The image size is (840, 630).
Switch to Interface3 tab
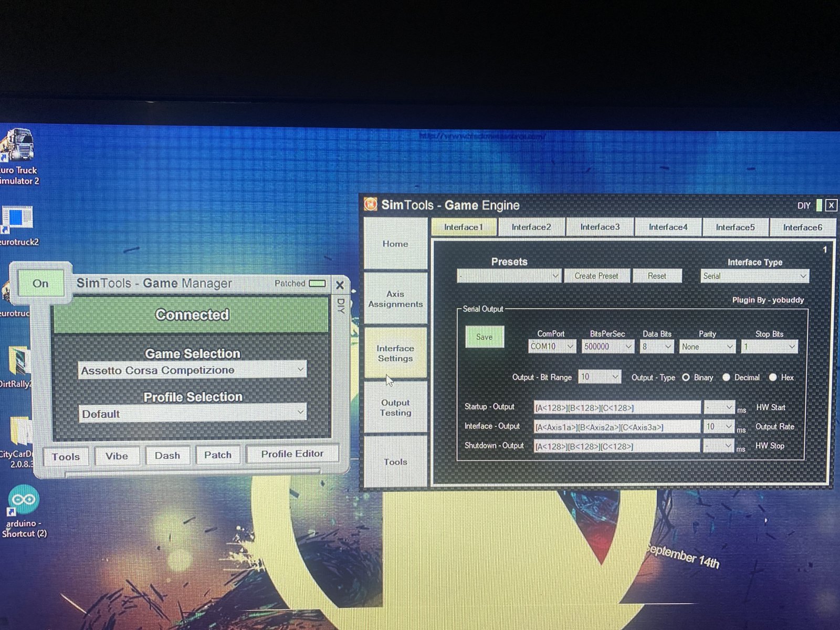click(600, 227)
